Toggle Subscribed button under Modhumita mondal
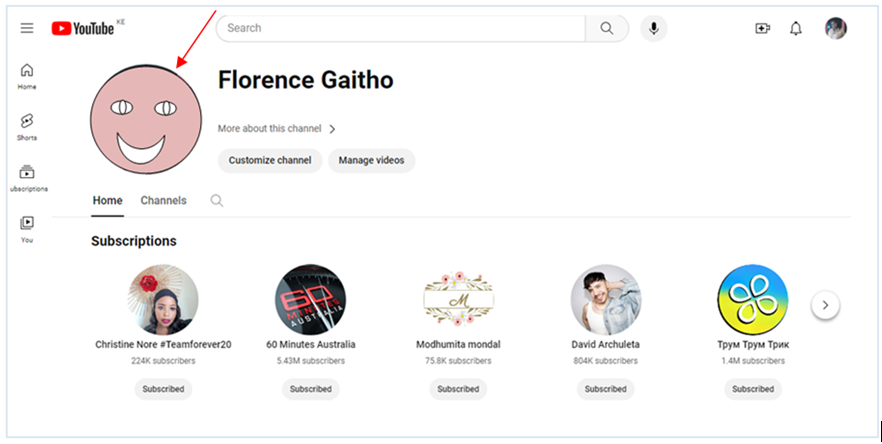This screenshot has height=444, width=882. click(458, 389)
